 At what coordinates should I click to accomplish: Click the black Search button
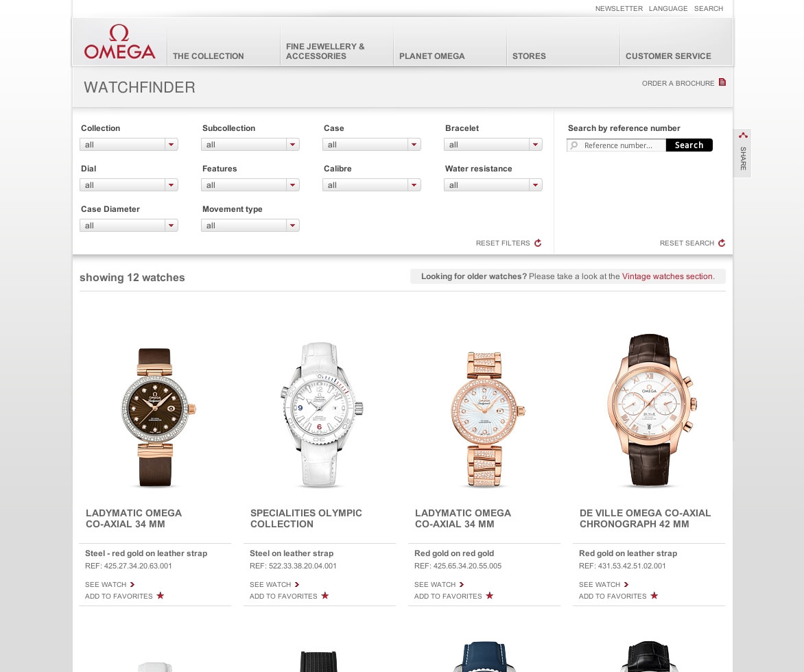click(689, 145)
